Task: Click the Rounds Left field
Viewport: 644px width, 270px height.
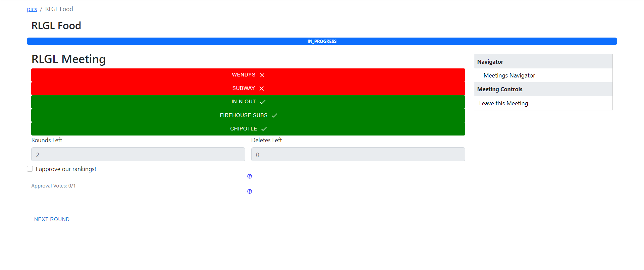Action: [x=138, y=155]
